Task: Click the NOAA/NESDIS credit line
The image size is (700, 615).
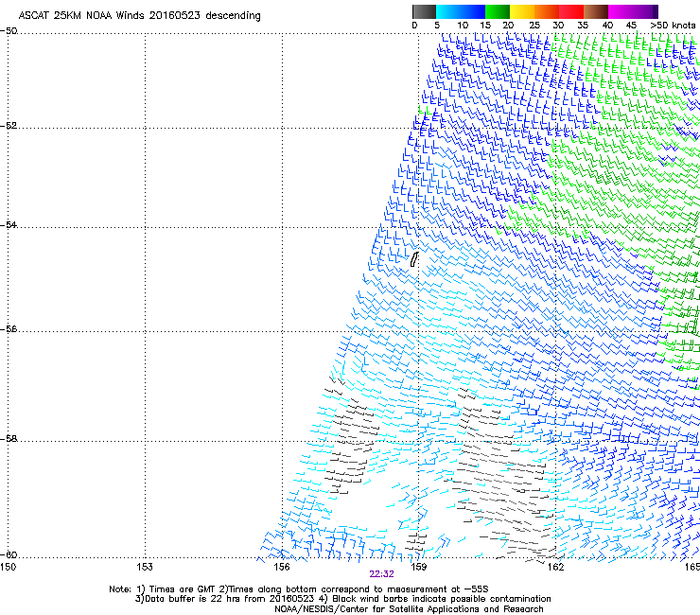Action: point(409,609)
